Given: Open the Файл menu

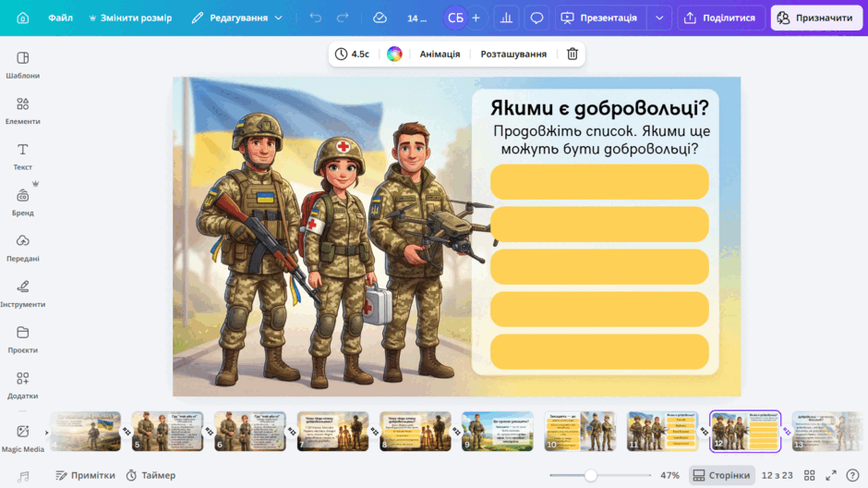Looking at the screenshot, I should (60, 18).
